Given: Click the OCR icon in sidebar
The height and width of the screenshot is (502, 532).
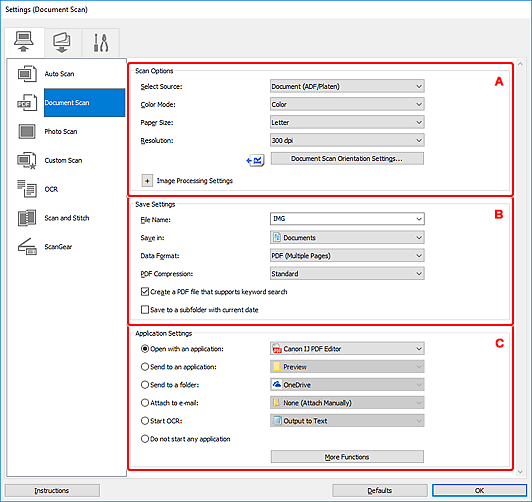Looking at the screenshot, I should click(x=27, y=189).
